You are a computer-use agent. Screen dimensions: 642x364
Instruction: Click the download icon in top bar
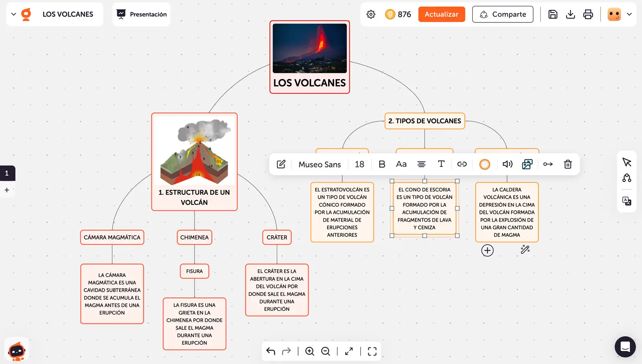click(570, 14)
